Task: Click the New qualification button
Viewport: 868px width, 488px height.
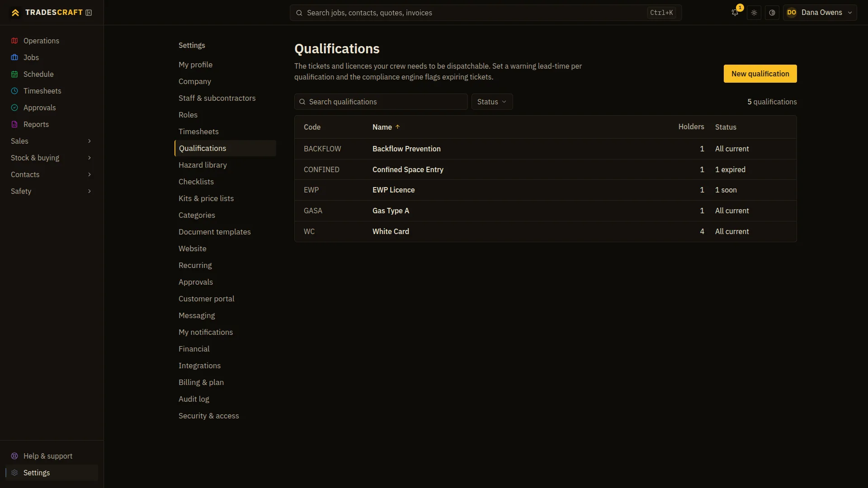Action: [760, 74]
